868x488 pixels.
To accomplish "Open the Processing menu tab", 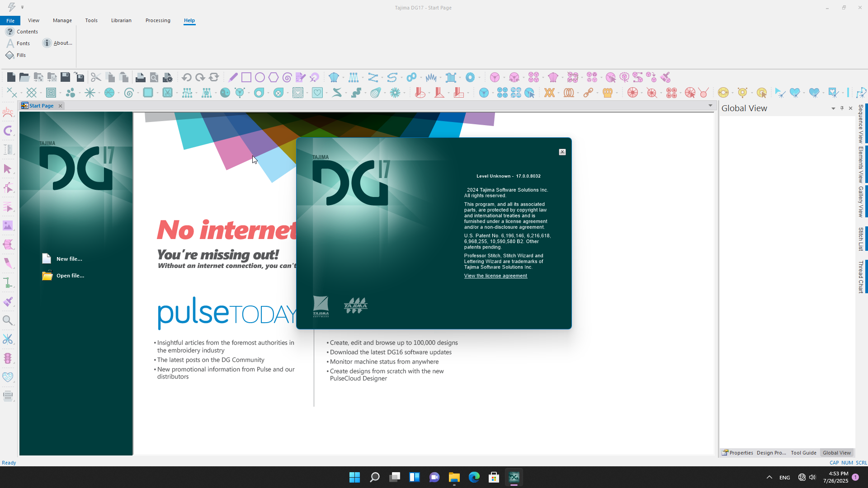I will 158,20.
